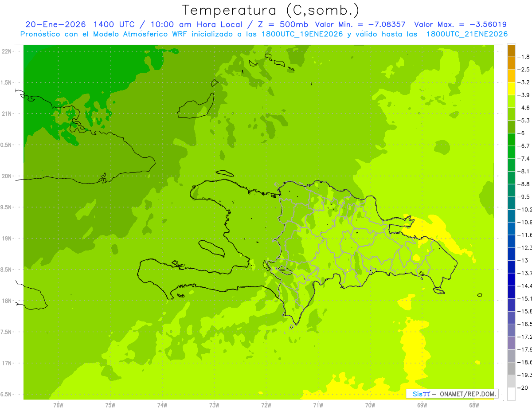The height and width of the screenshot is (411, 532).
Task: Select "Valor Min. = -7.08357" text
Action: point(361,24)
